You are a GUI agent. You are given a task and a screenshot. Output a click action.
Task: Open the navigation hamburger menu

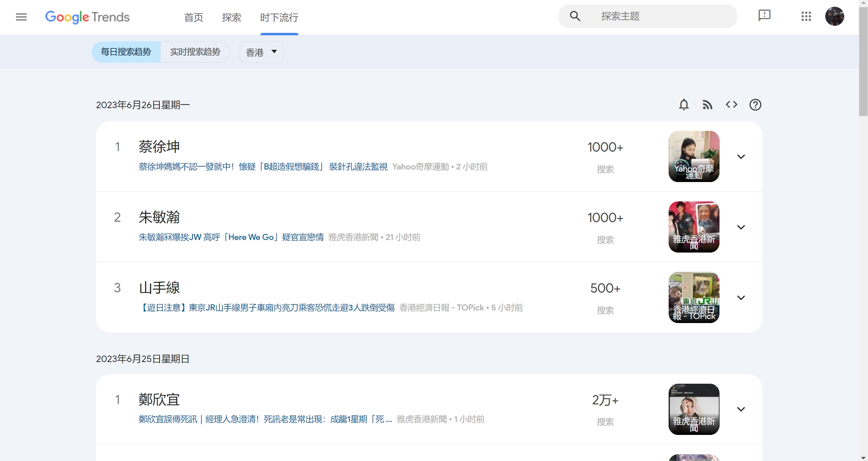(x=21, y=17)
